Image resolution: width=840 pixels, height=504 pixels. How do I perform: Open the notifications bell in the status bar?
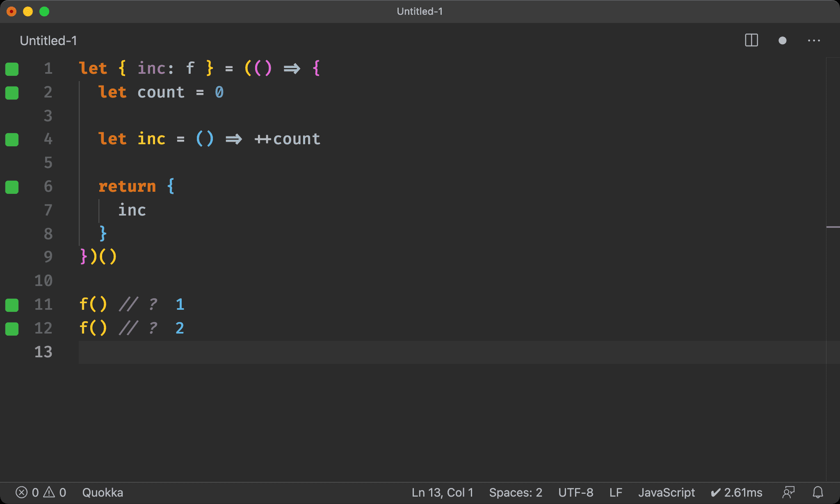coord(818,492)
